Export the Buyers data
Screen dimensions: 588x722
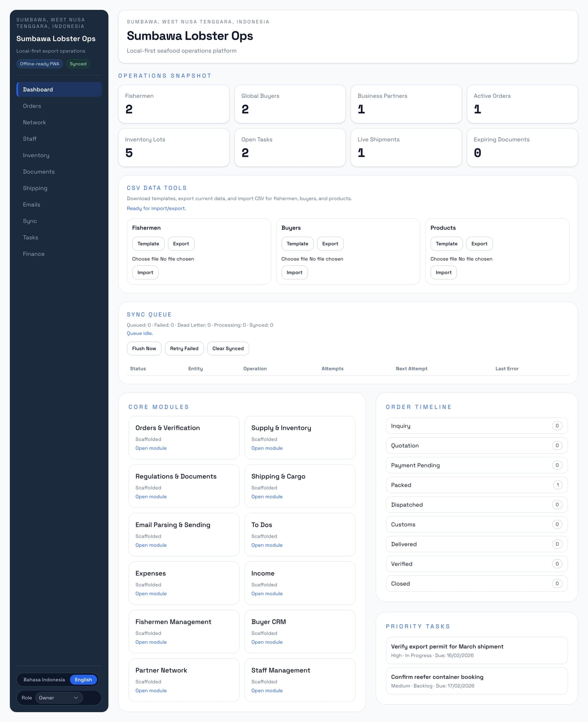330,243
